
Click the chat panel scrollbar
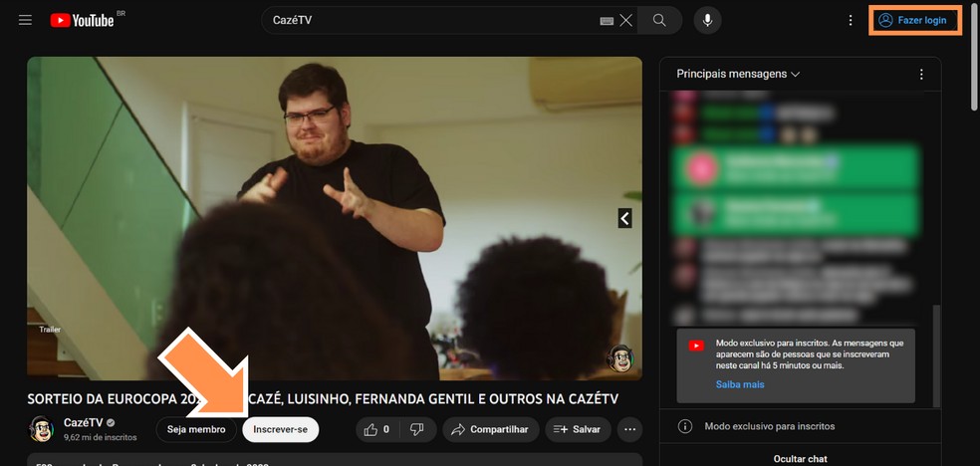pos(935,354)
